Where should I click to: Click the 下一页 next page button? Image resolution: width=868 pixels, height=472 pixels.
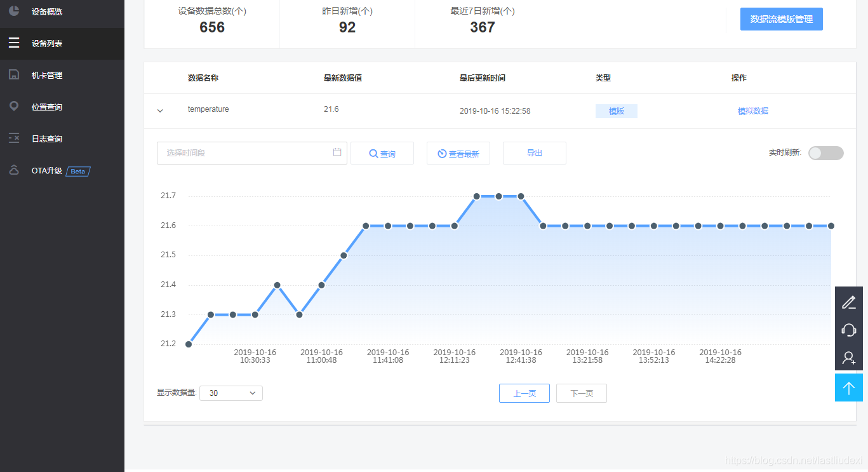pos(582,393)
